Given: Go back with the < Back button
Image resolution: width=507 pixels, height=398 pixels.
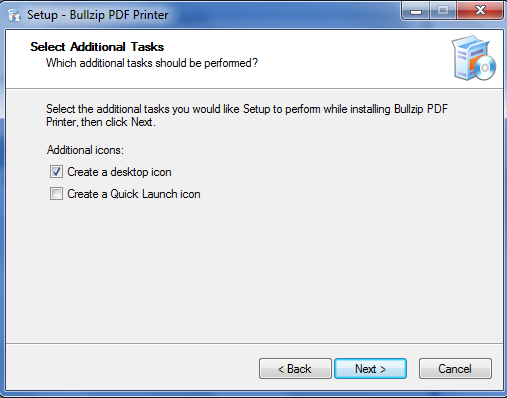Looking at the screenshot, I should [295, 369].
